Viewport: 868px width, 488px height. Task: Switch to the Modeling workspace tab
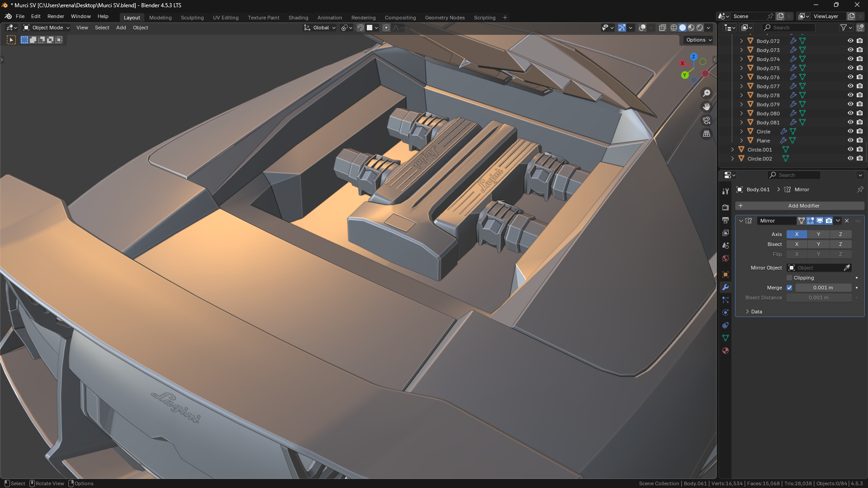161,18
